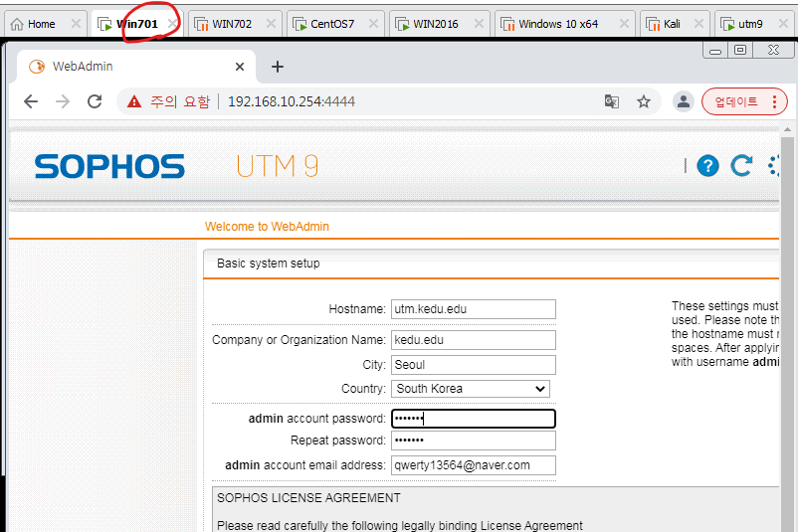Click the admin account email address field
The width and height of the screenshot is (798, 532).
pyautogui.click(x=474, y=465)
